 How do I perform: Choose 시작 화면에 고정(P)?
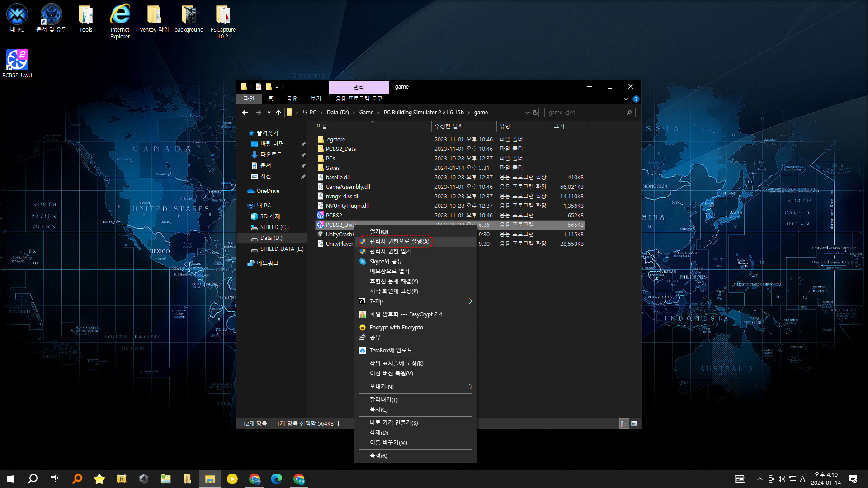415,291
